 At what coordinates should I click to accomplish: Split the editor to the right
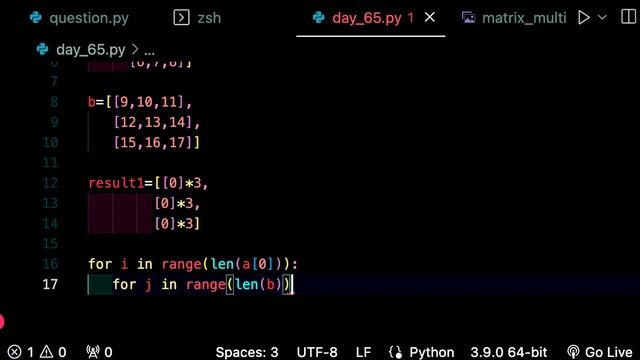coord(628,17)
